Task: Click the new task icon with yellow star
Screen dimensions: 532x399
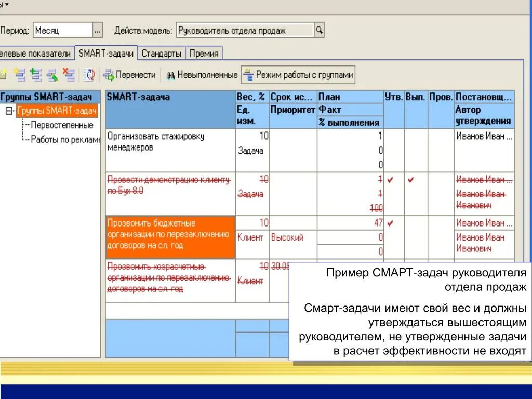Action: coord(19,74)
